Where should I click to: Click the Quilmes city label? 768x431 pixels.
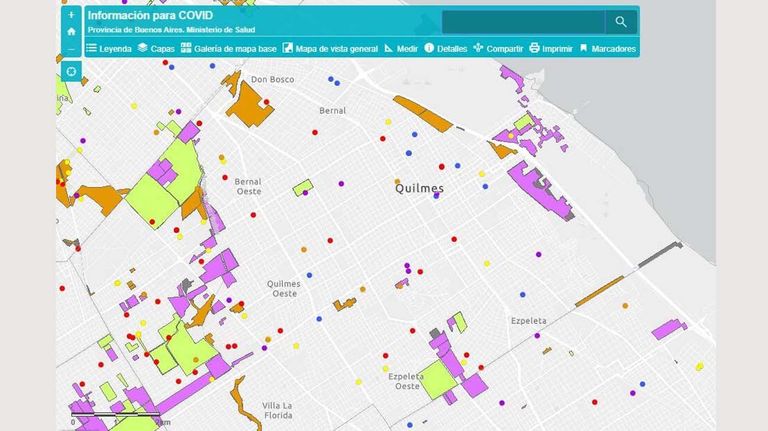point(419,188)
